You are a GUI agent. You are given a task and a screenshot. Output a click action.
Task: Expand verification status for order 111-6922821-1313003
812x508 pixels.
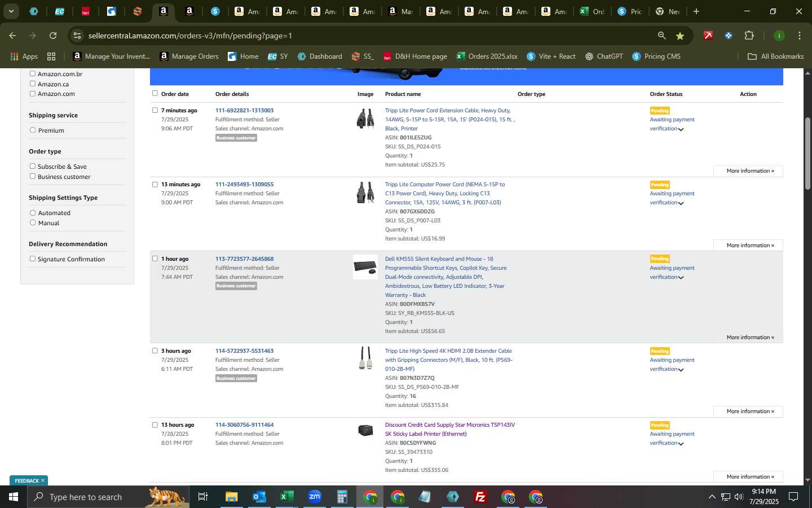(x=681, y=129)
